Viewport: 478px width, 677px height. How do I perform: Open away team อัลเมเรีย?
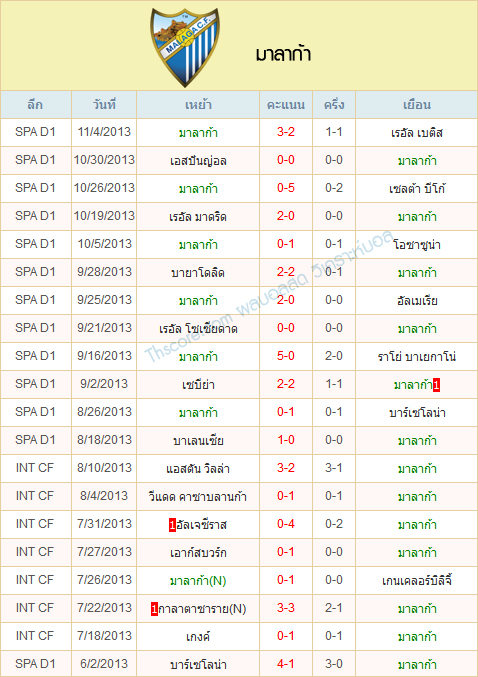pos(417,301)
